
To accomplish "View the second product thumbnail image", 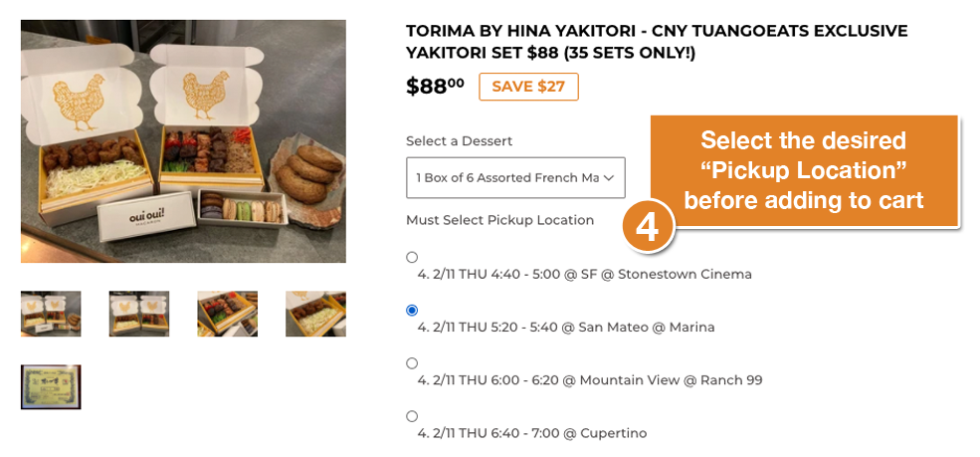I will [139, 314].
